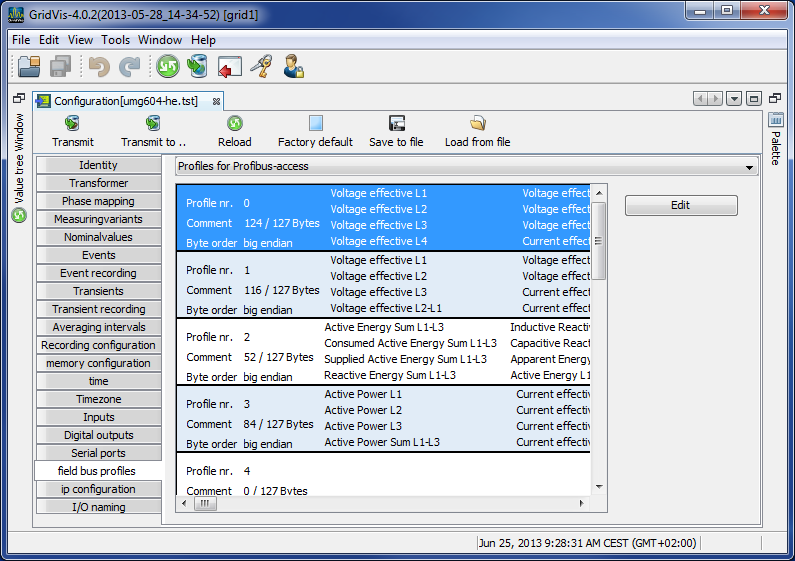Click the Edit button

681,205
